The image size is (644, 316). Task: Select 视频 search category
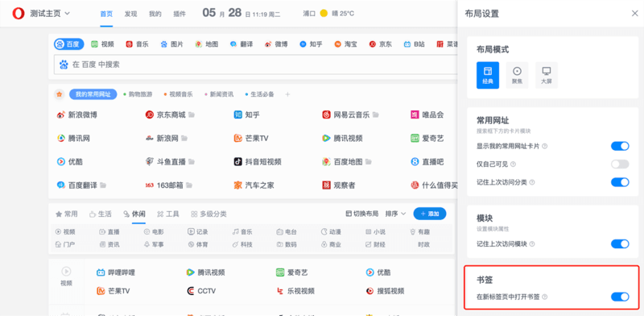[x=102, y=44]
